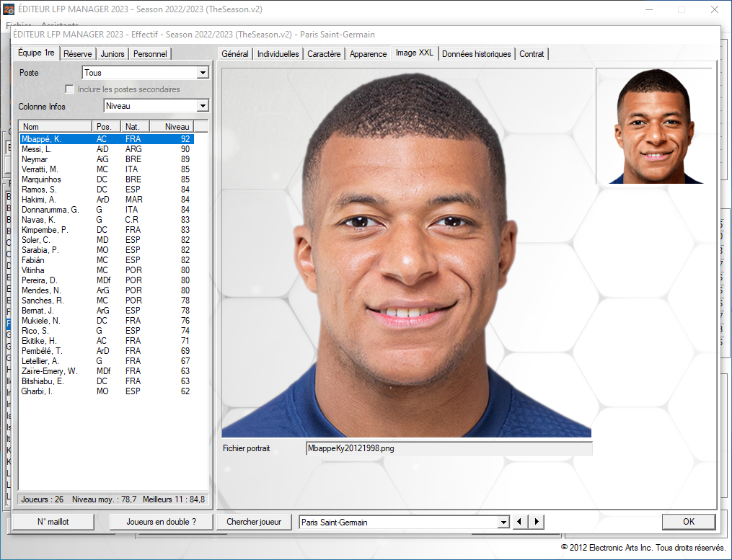The height and width of the screenshot is (560, 732).
Task: Confirm with the OK button
Action: pos(689,522)
